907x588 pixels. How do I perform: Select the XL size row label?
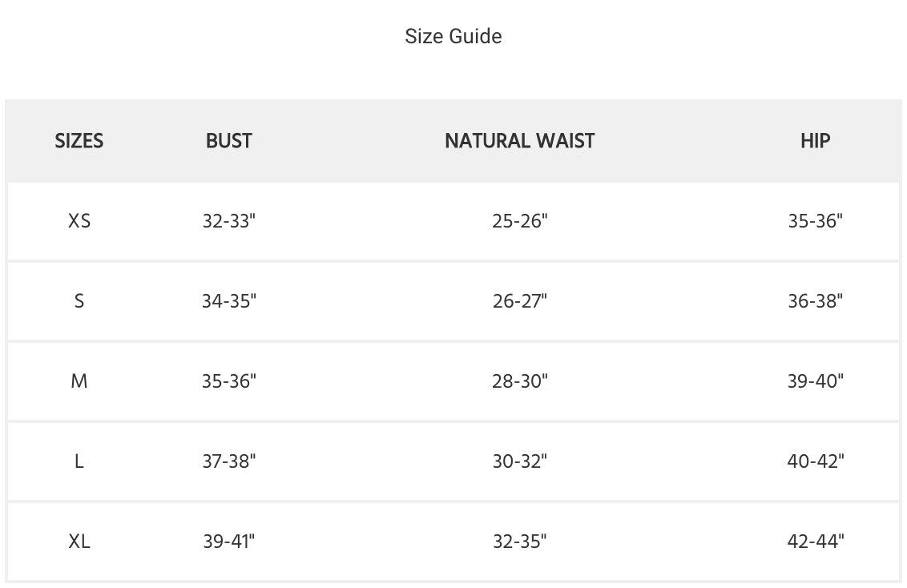tap(79, 542)
